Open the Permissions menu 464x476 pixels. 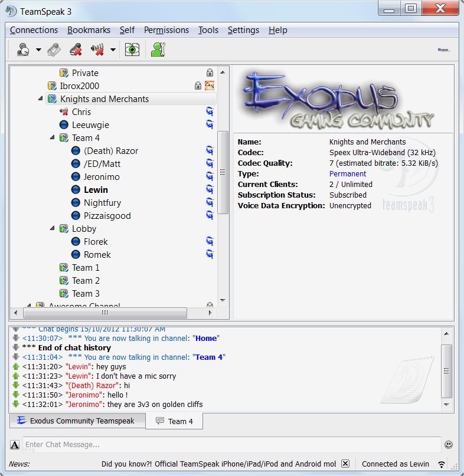[x=166, y=30]
